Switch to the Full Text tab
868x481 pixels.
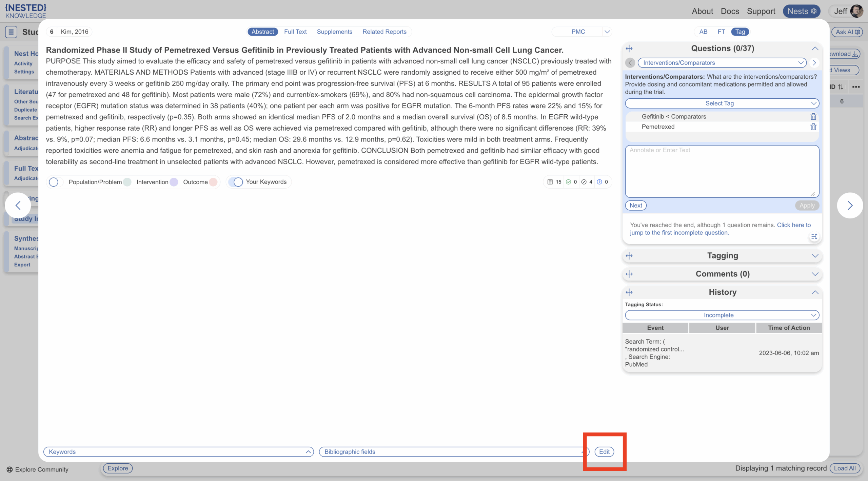(x=295, y=32)
